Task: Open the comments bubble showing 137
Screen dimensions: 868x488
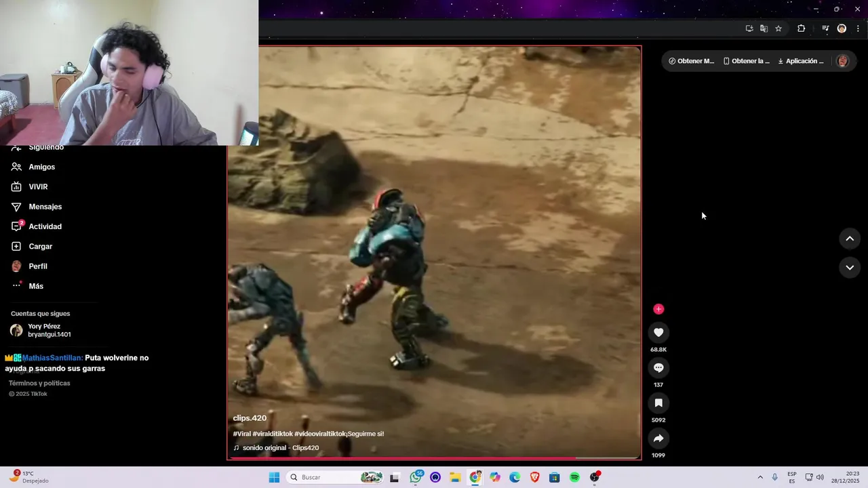Action: tap(658, 367)
